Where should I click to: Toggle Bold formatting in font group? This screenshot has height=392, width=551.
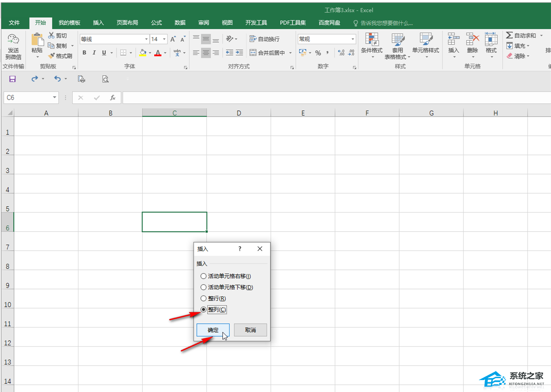click(84, 53)
